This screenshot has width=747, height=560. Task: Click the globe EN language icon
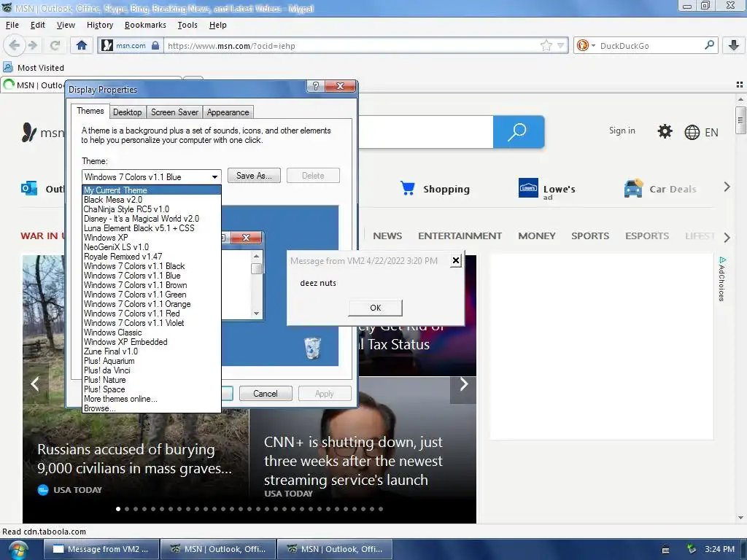pos(701,133)
